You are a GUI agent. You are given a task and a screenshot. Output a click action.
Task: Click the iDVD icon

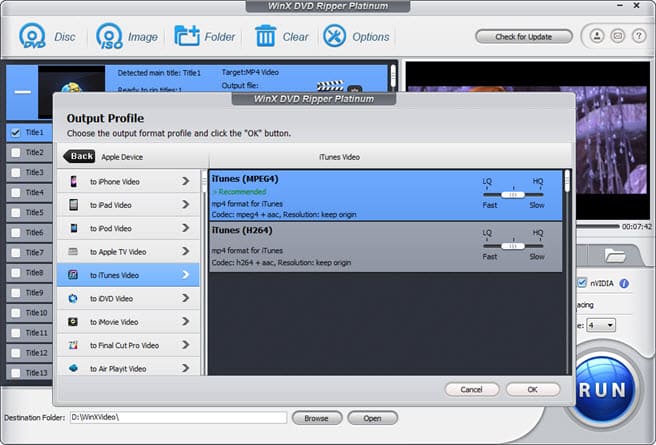pos(73,299)
